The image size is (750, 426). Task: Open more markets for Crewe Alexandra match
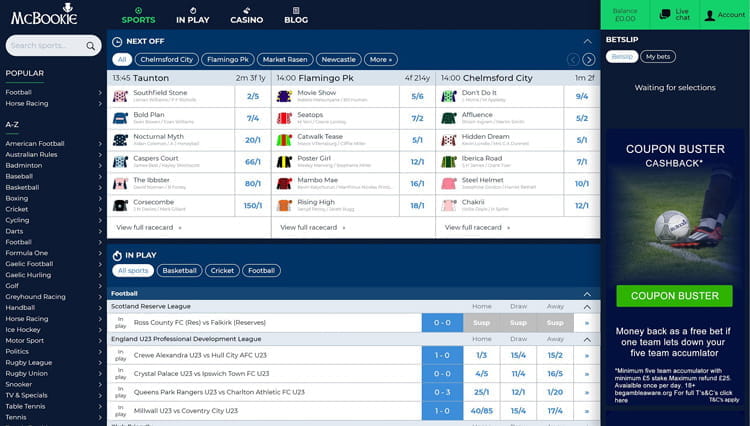[587, 356]
